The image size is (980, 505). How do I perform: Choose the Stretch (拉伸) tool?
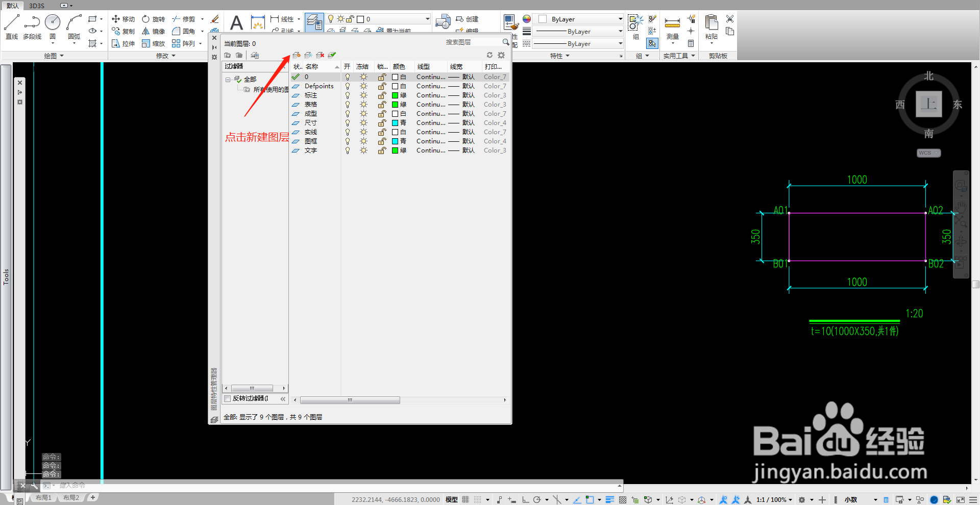tap(123, 43)
